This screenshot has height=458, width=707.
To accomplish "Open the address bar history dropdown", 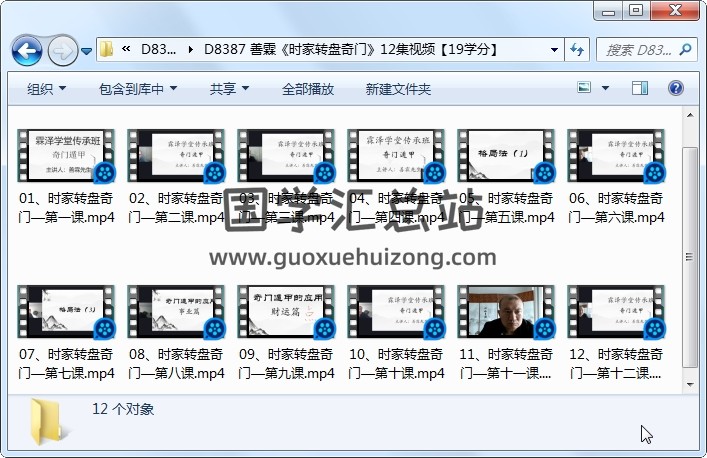I will 554,50.
